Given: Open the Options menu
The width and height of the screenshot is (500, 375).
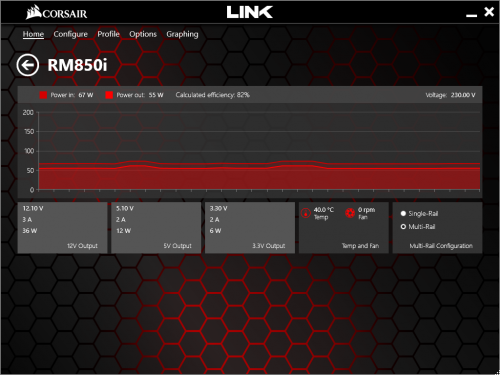Looking at the screenshot, I should pos(143,34).
